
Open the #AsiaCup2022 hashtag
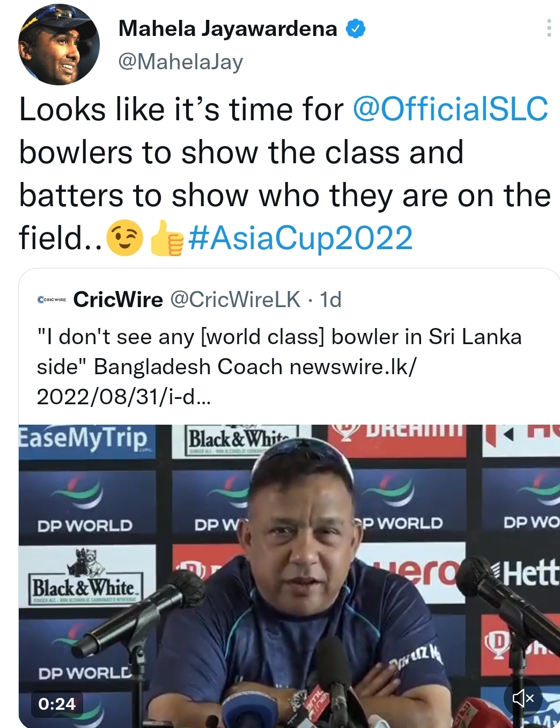pyautogui.click(x=300, y=238)
